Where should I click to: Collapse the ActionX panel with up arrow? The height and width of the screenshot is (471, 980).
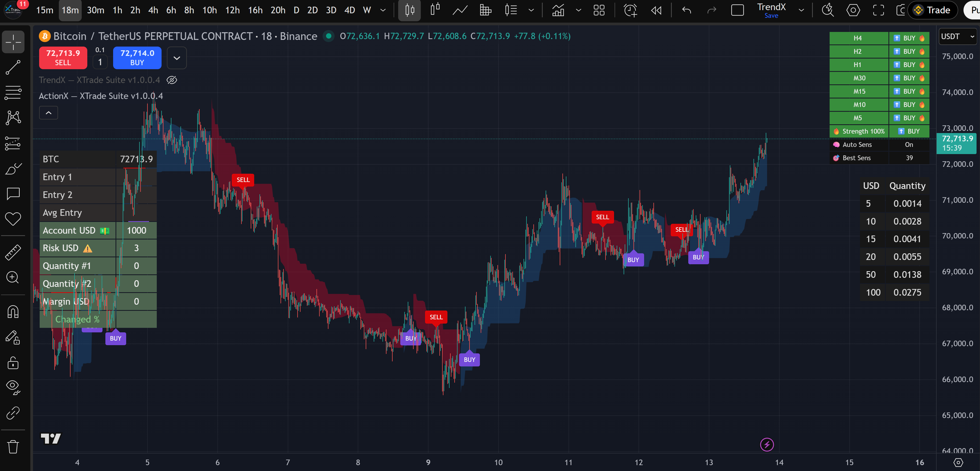(48, 112)
